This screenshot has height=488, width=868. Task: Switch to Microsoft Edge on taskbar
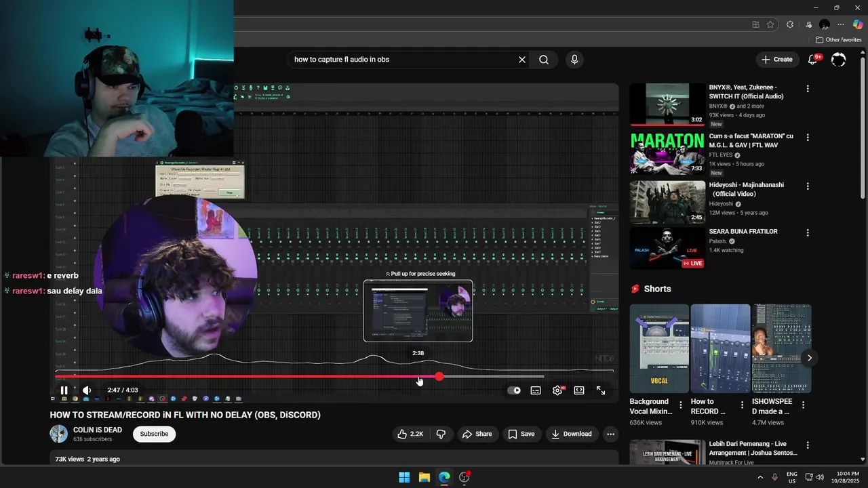point(444,477)
